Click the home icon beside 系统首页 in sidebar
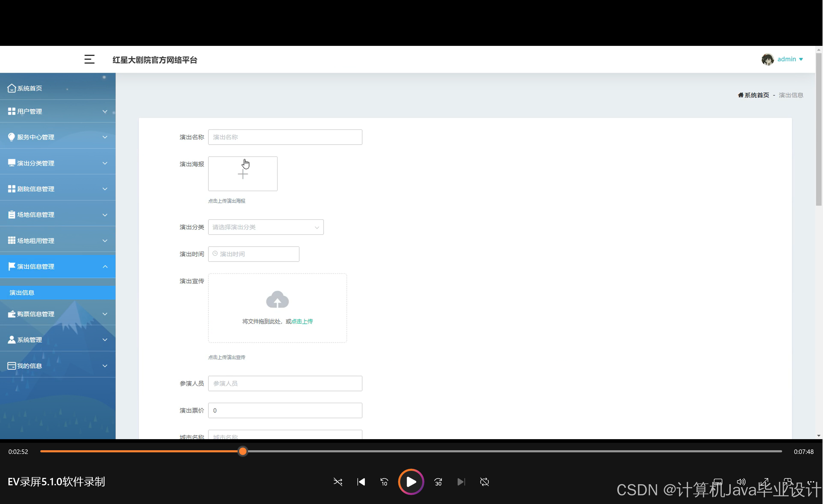Viewport: 823px width, 504px height. tap(11, 88)
